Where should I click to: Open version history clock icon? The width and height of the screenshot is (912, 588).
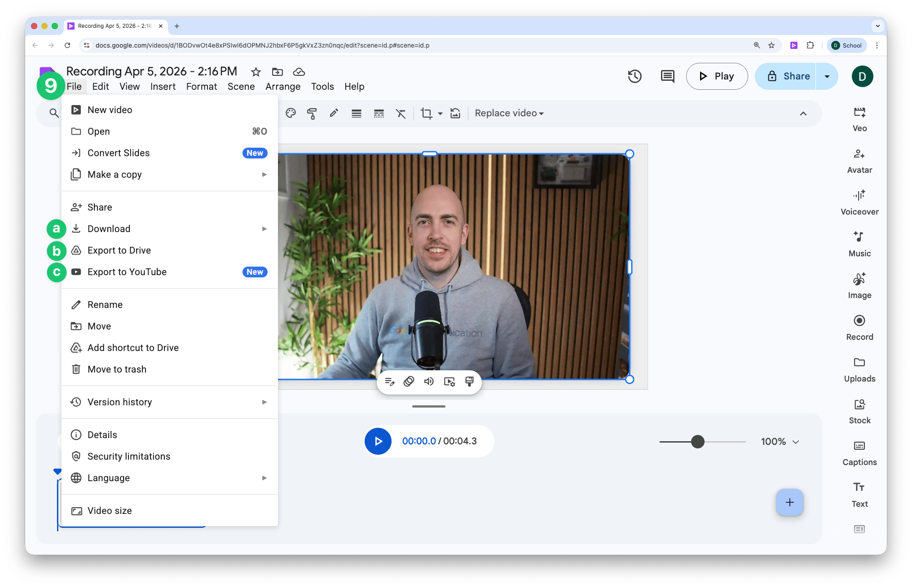(x=634, y=76)
